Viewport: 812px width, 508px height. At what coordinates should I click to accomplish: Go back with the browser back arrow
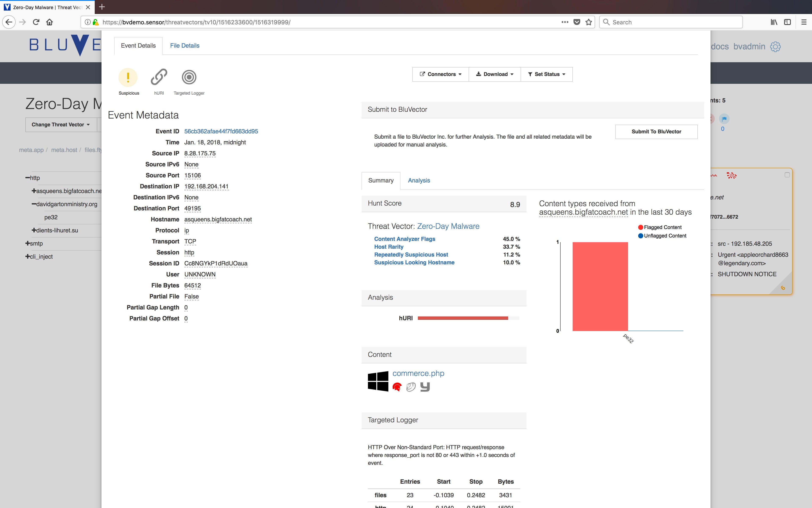pyautogui.click(x=9, y=22)
